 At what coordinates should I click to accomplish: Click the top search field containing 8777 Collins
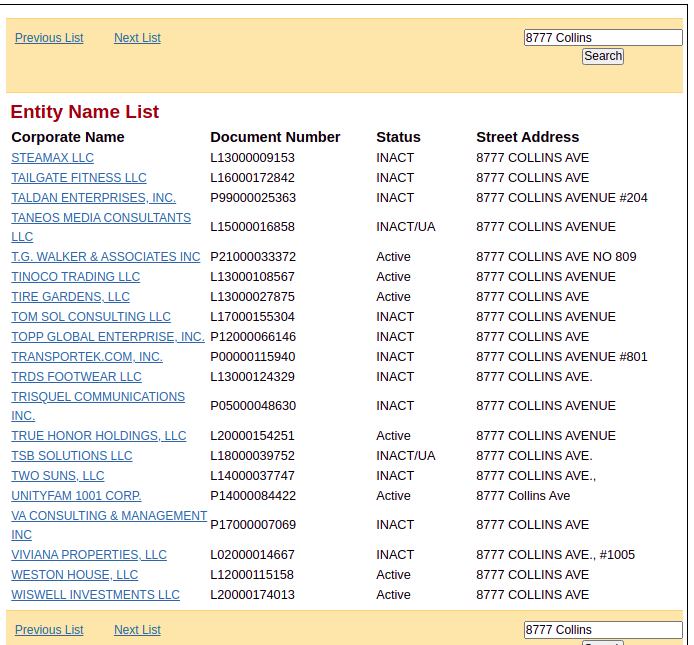(x=603, y=38)
